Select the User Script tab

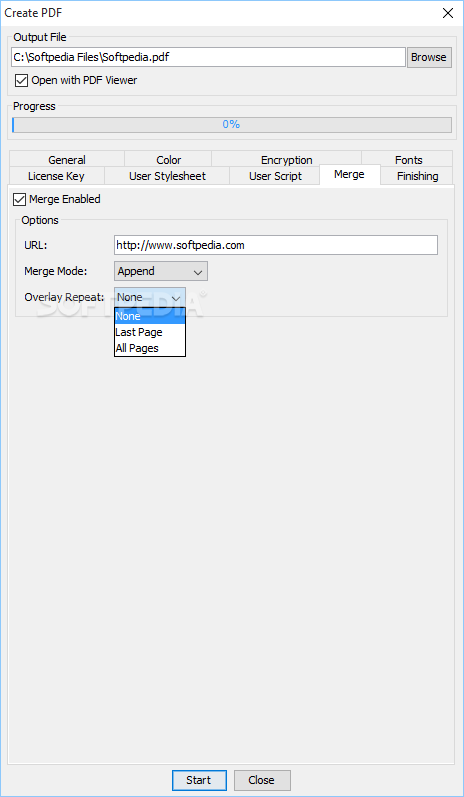[x=275, y=176]
